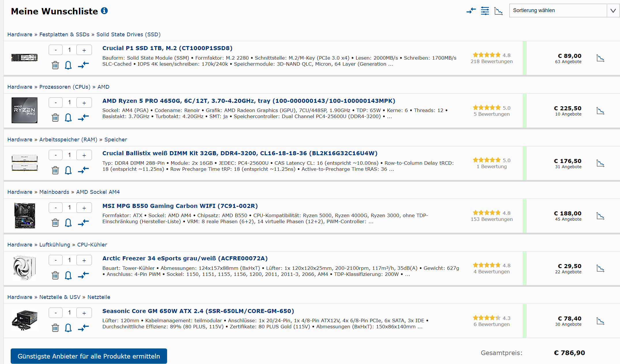The height and width of the screenshot is (364, 620).
Task: Remove Seasonic Core GM 650W with trash icon
Action: [x=55, y=328]
